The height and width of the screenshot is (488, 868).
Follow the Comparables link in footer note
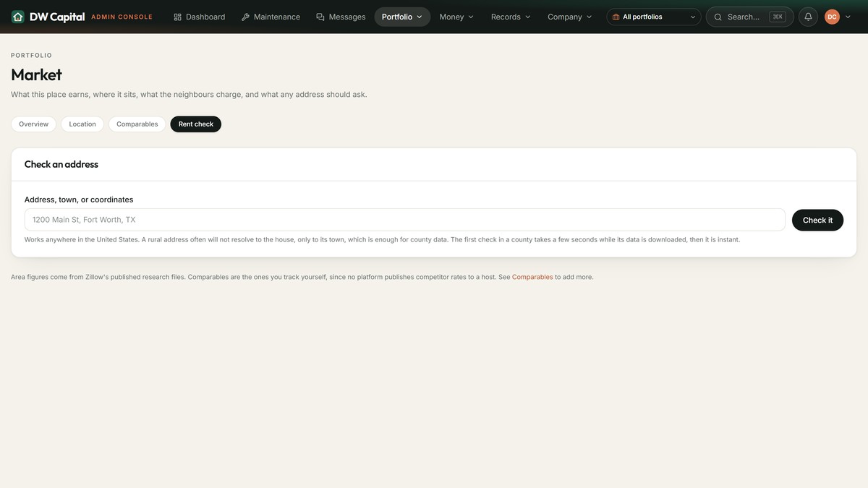[532, 277]
